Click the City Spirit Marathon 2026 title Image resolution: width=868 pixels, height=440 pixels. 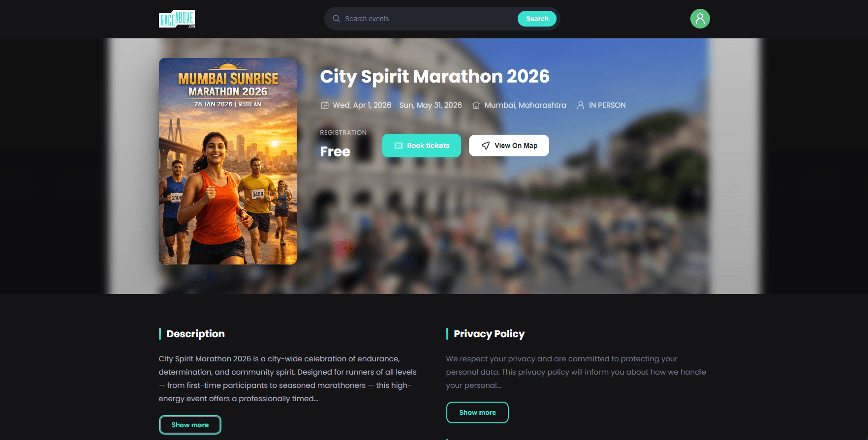tap(434, 76)
